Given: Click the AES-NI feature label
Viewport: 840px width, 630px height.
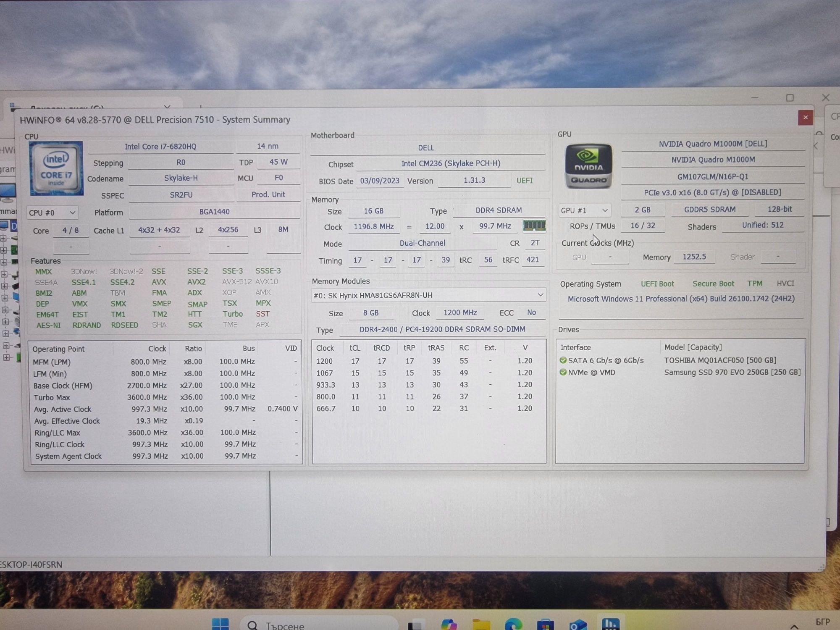Looking at the screenshot, I should (48, 325).
